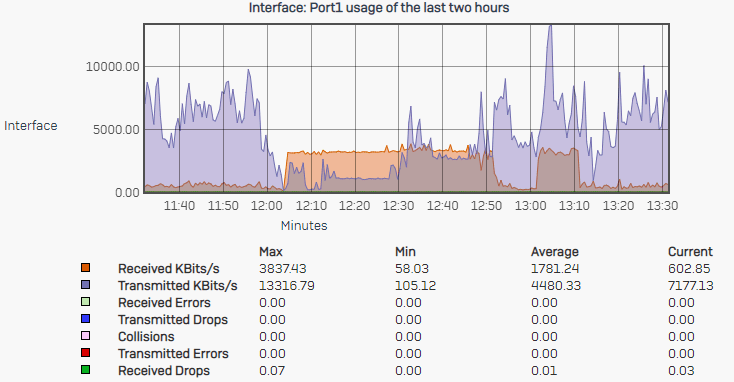
Task: Click the Minutes axis label
Action: [304, 226]
